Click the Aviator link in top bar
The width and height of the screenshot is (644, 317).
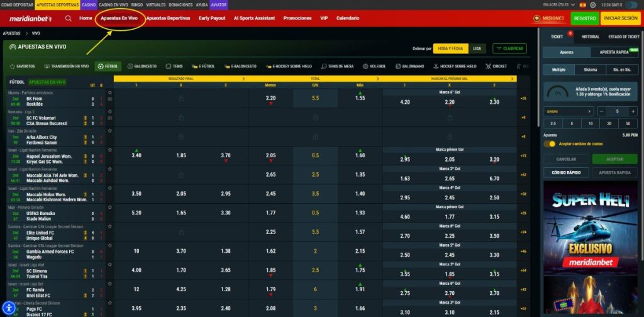coord(218,5)
